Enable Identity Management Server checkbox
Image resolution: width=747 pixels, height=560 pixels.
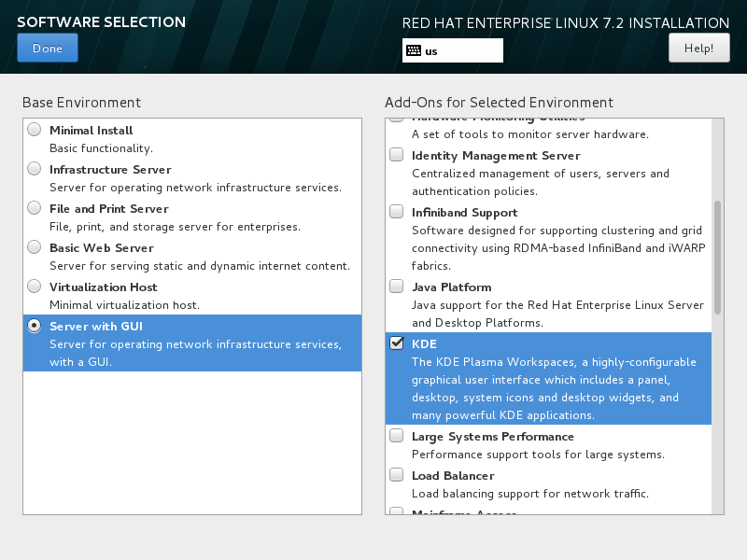[397, 155]
